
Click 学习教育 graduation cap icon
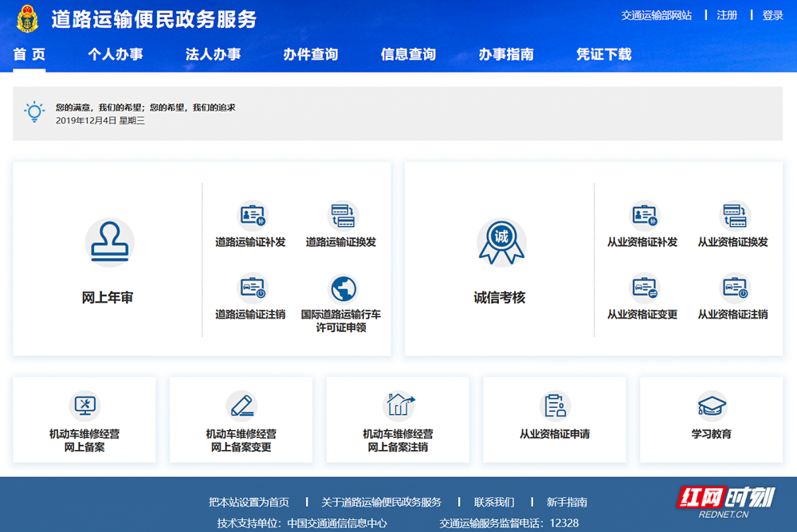point(711,405)
